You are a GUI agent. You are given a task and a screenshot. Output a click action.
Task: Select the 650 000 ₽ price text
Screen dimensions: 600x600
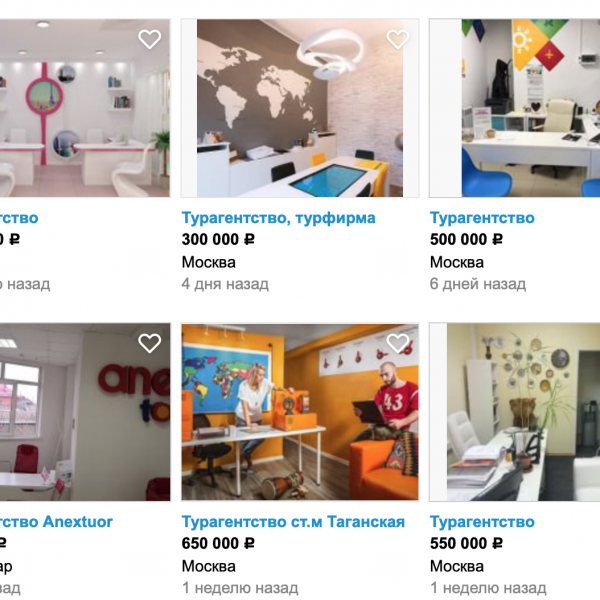pos(218,543)
